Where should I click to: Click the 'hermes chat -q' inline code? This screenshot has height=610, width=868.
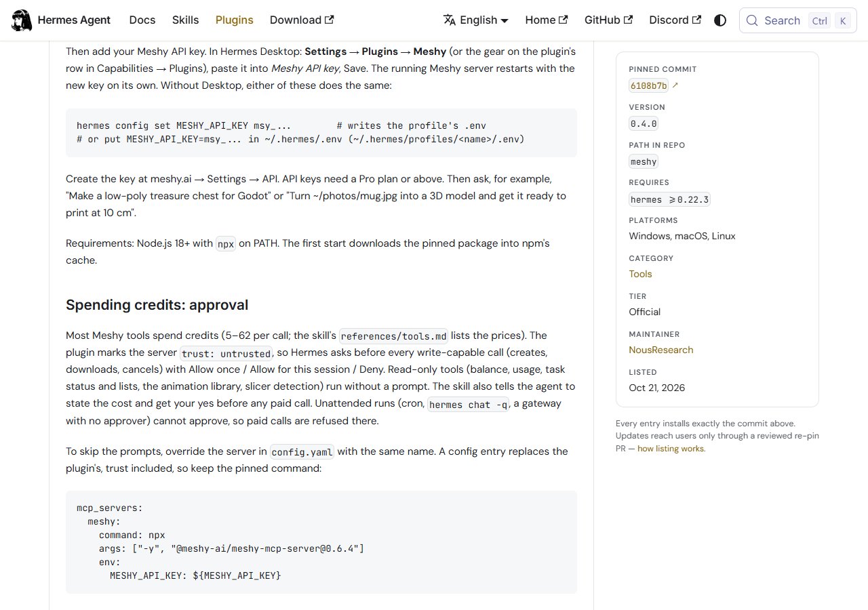(x=468, y=404)
